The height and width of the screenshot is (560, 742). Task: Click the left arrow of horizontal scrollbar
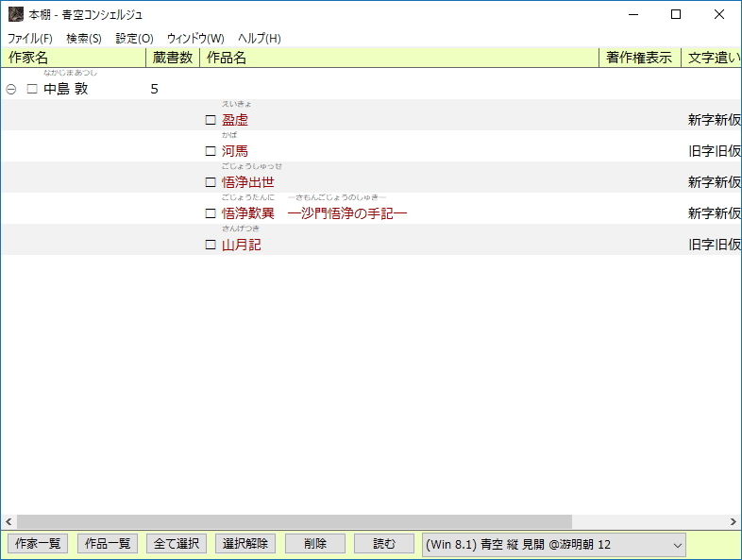coord(8,521)
